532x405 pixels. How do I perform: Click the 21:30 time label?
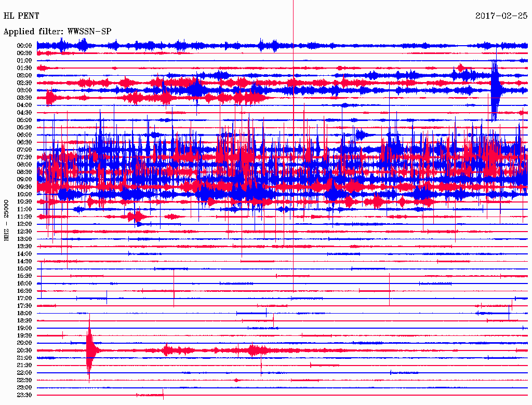[x=24, y=366]
